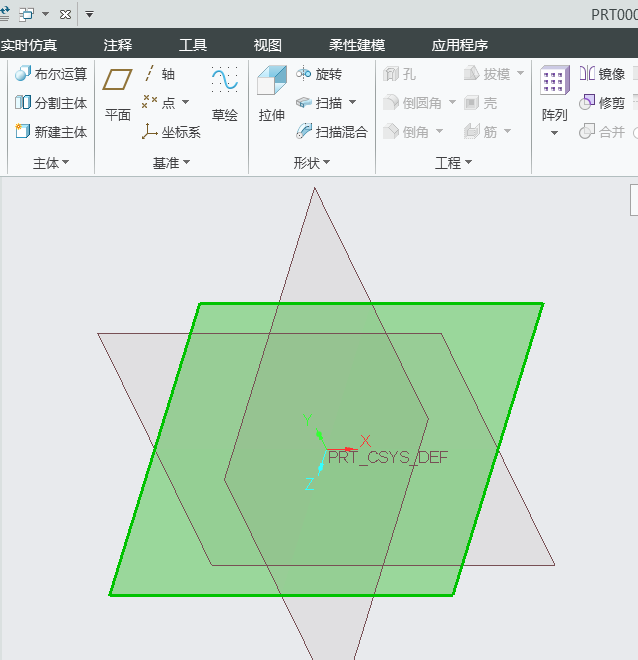The width and height of the screenshot is (638, 660).
Task: Click the Split Body (分割主体) tool
Action: point(51,103)
